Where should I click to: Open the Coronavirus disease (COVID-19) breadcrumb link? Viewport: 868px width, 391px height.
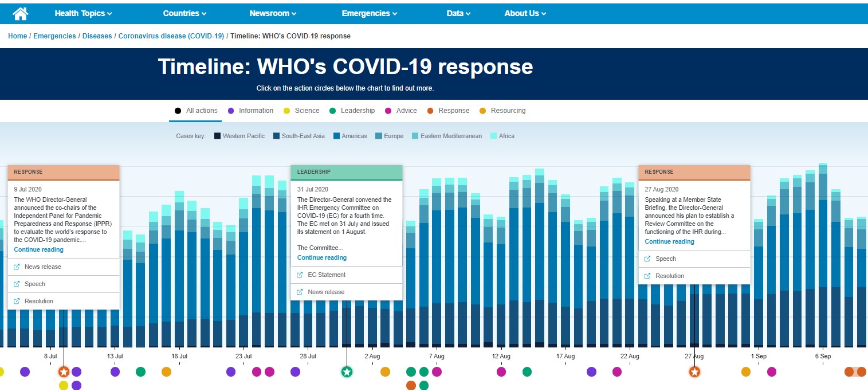click(x=171, y=36)
